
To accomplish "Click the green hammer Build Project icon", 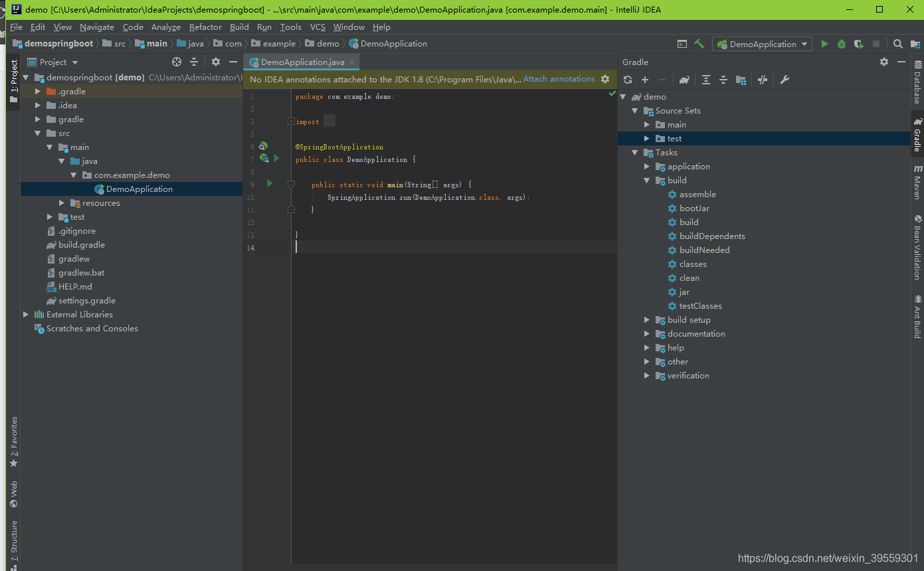I will tap(699, 44).
